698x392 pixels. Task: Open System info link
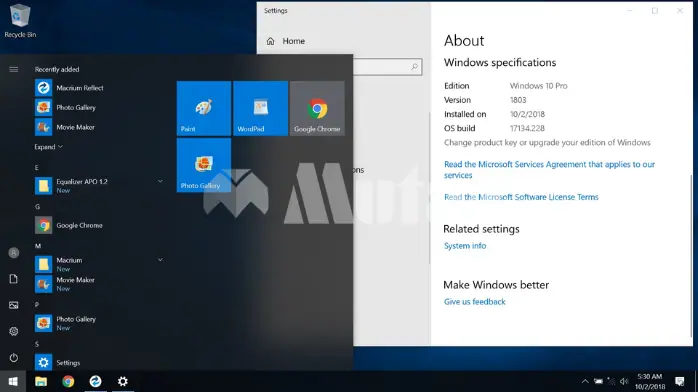tap(465, 246)
